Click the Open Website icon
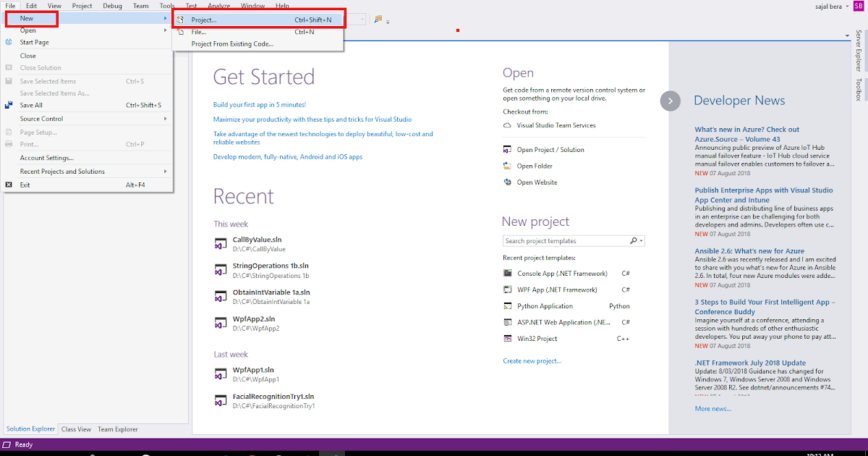 pyautogui.click(x=508, y=182)
